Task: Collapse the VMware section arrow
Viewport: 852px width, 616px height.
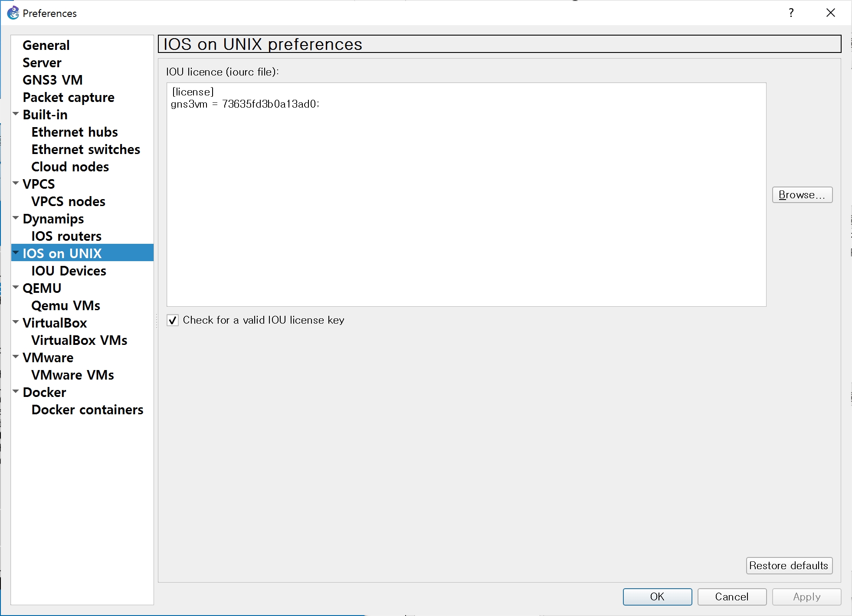Action: (x=16, y=357)
